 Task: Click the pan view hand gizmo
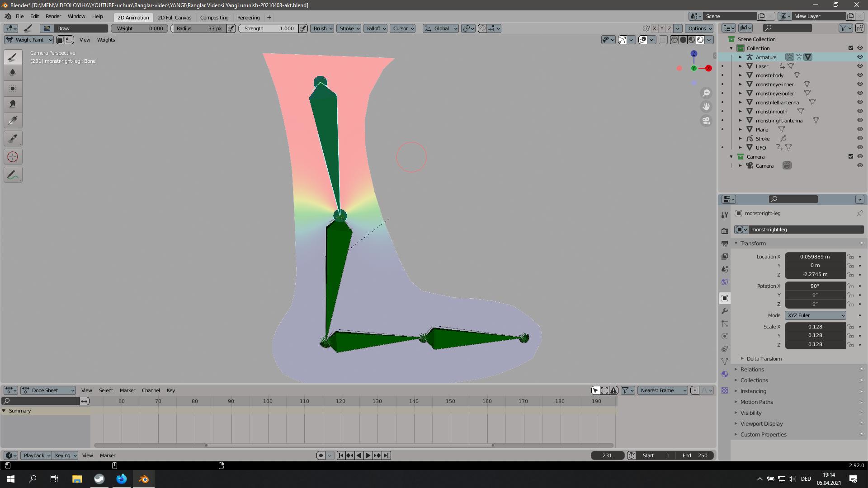tap(706, 107)
